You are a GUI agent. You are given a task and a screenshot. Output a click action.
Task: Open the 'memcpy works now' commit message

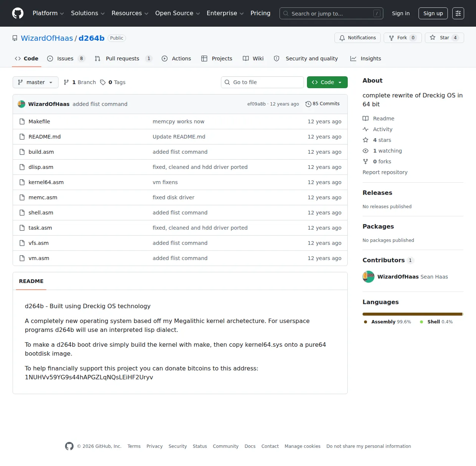tap(178, 122)
